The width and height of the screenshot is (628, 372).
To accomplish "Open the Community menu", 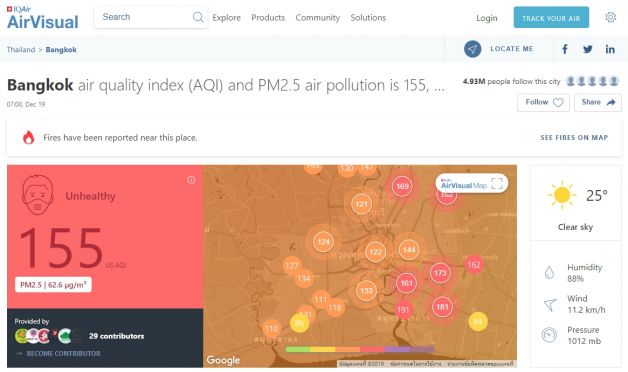I will 318,18.
